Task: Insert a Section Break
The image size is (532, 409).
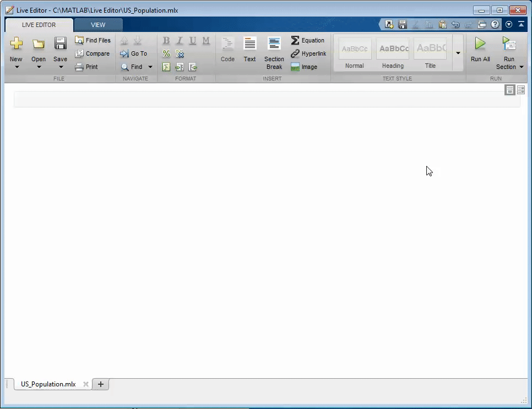Action: click(x=274, y=52)
